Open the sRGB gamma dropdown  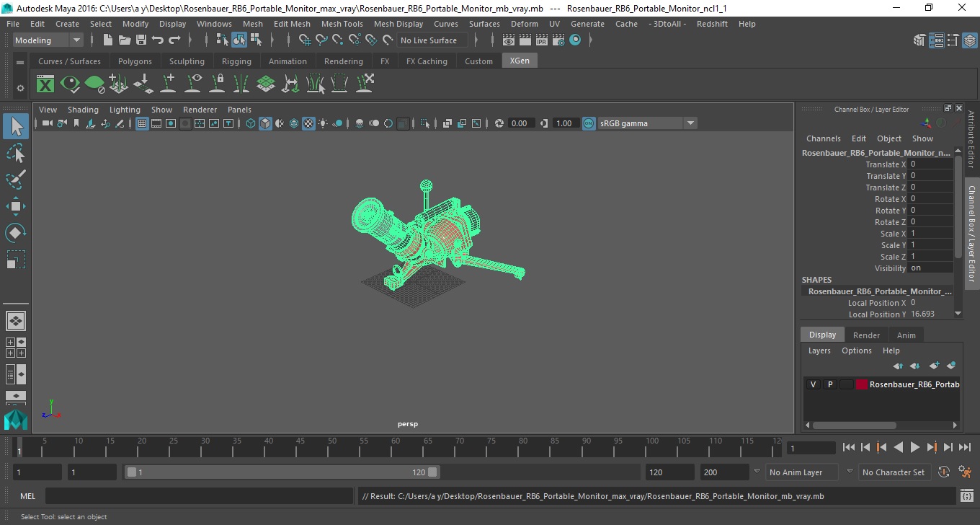pos(647,123)
